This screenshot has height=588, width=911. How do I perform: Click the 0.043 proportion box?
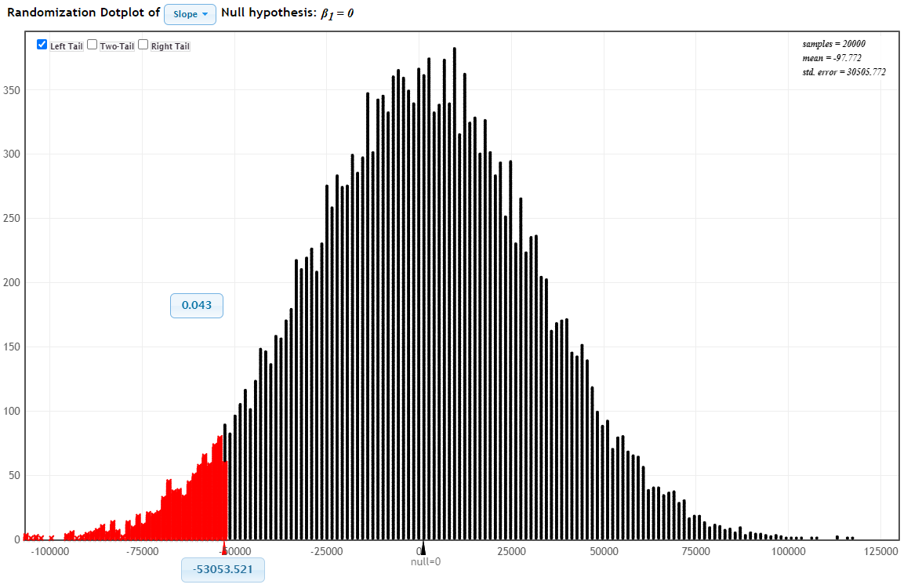point(197,305)
